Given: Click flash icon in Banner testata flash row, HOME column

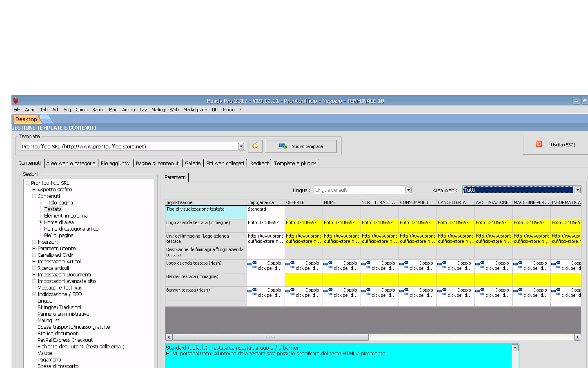Looking at the screenshot, I should (328, 292).
